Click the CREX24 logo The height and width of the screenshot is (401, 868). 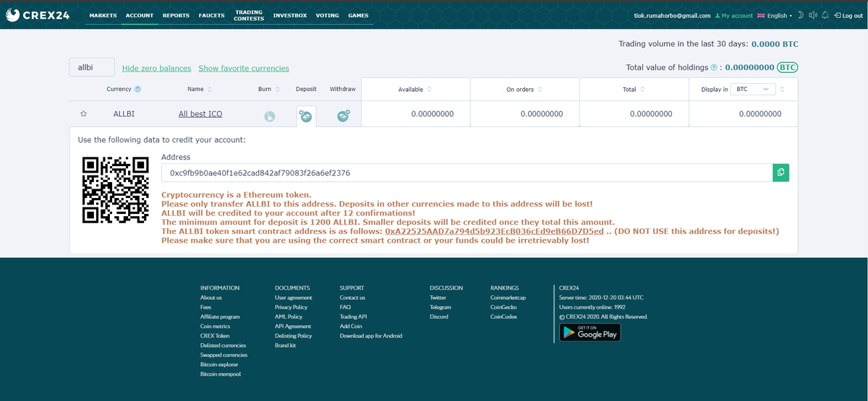[38, 15]
